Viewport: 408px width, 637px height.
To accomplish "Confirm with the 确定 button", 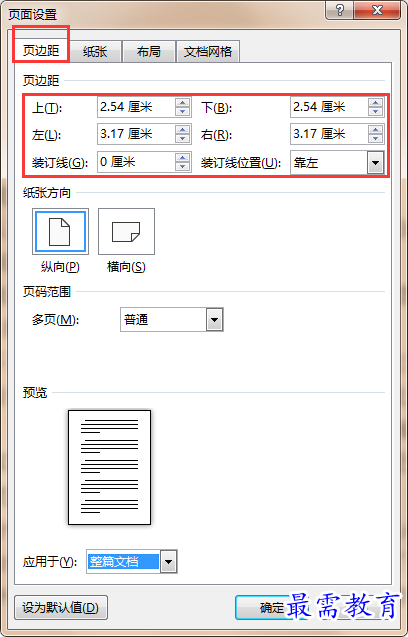I will pos(272,608).
